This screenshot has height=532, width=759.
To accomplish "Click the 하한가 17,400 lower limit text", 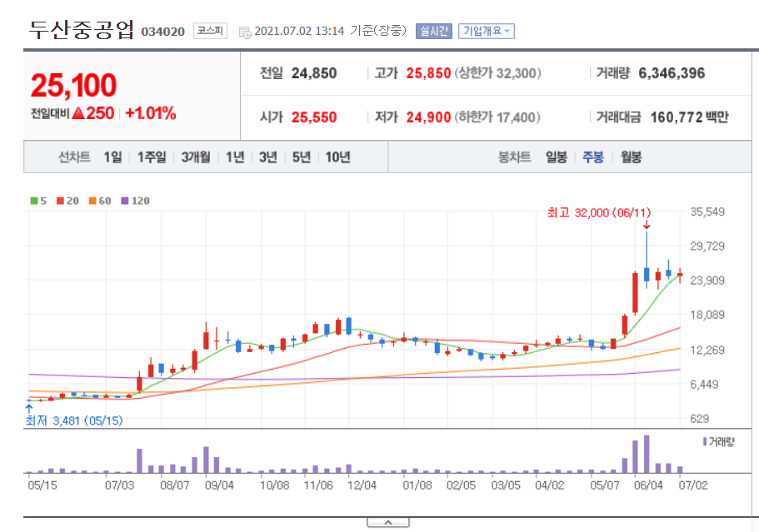I will [x=497, y=117].
